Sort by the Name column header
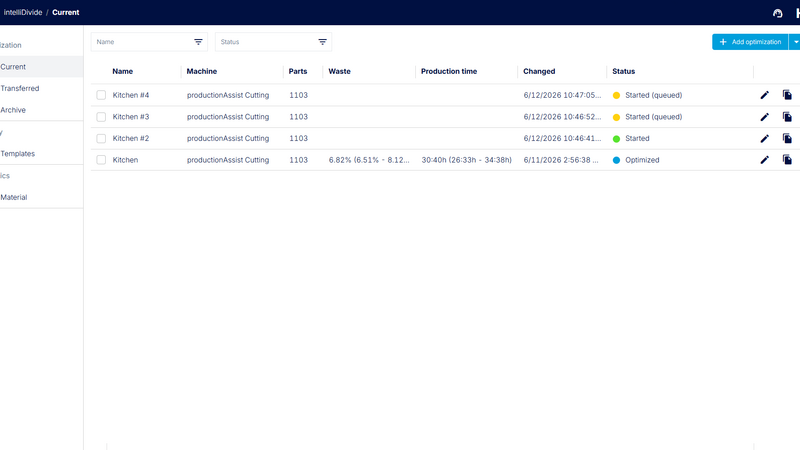 [x=122, y=71]
